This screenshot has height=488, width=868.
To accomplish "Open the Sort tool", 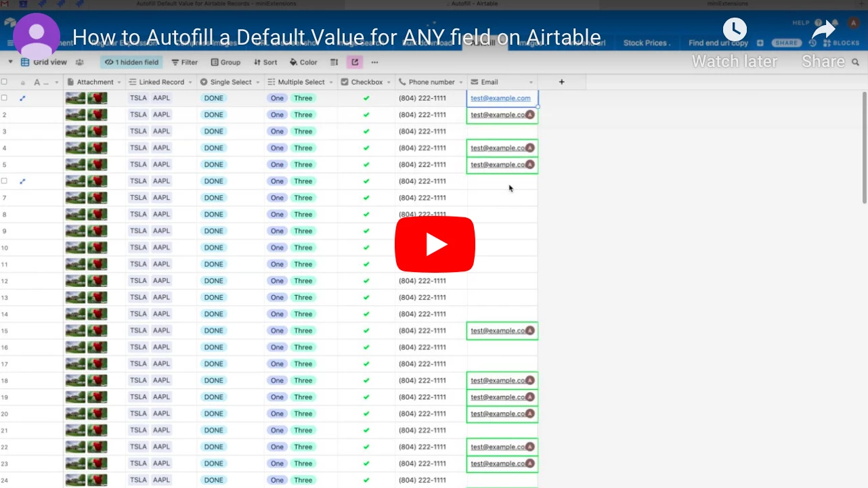I will click(x=265, y=62).
